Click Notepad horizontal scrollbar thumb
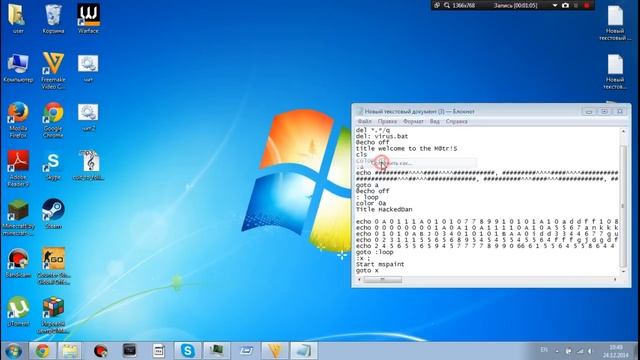The width and height of the screenshot is (640, 360). click(382, 280)
